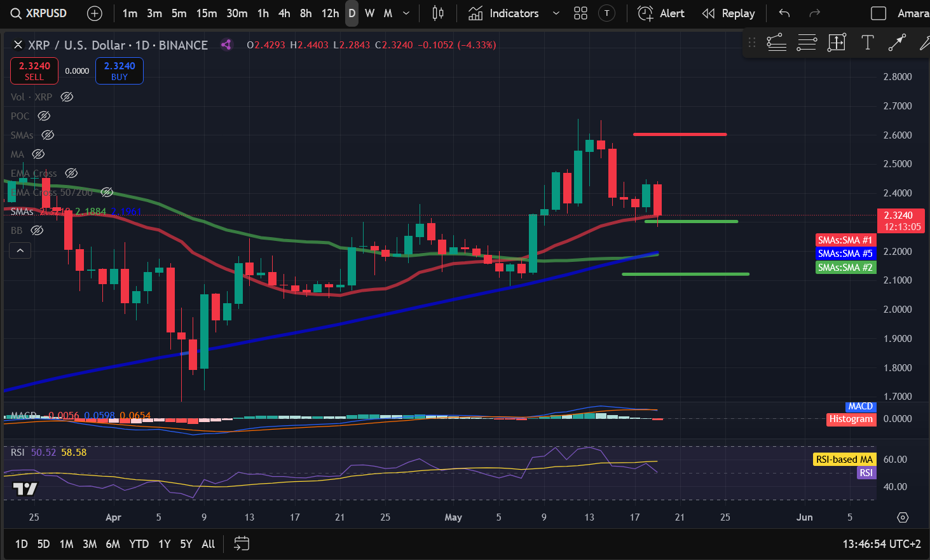
Task: Open layout setup square icon
Action: click(x=879, y=13)
